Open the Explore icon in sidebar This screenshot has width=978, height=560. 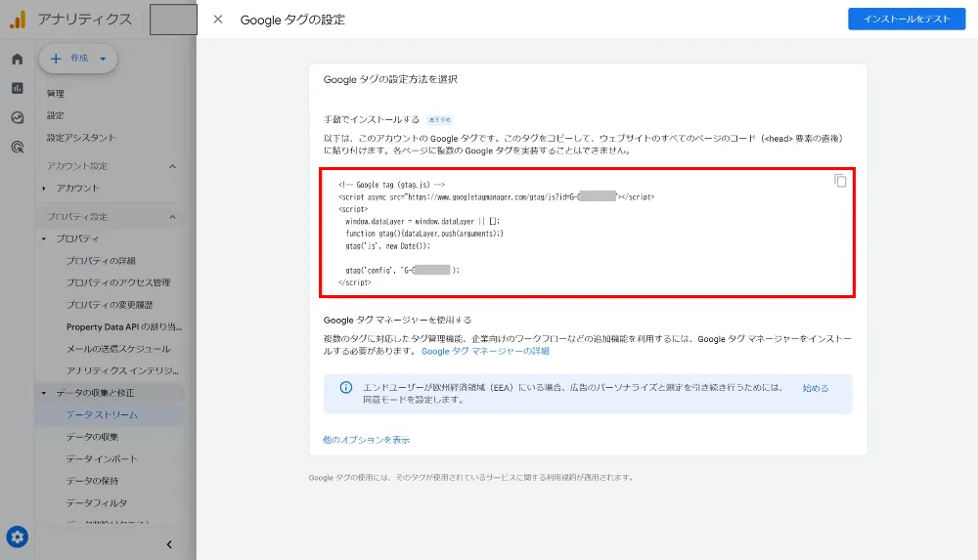click(x=18, y=117)
